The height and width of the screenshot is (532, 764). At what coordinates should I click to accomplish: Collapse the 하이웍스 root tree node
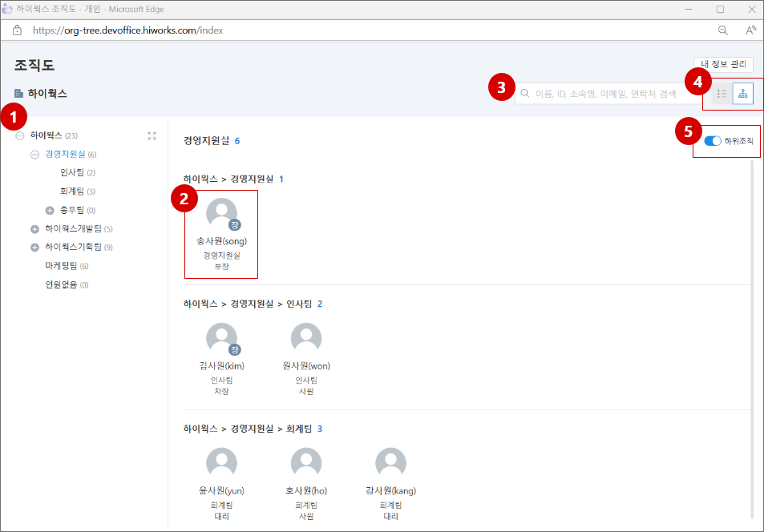click(x=19, y=136)
